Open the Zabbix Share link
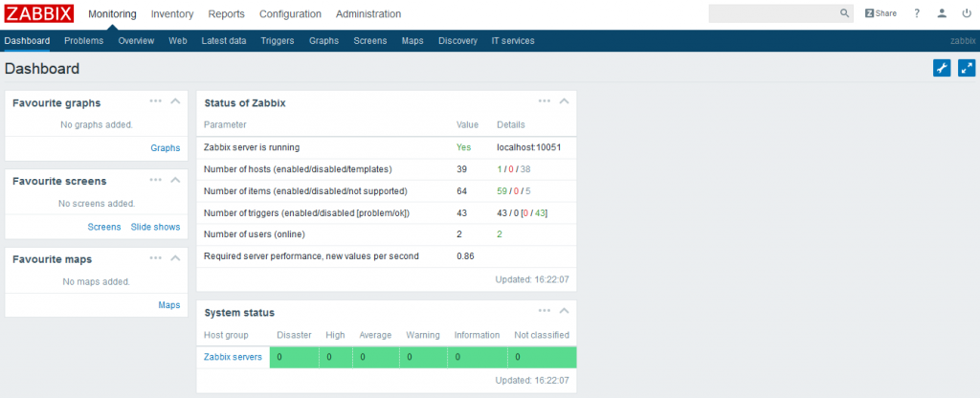 coord(880,13)
